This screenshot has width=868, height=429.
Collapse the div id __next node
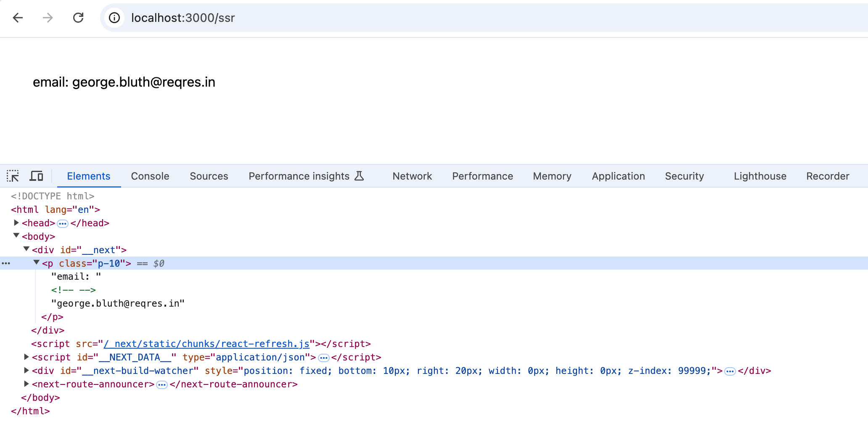tap(26, 249)
